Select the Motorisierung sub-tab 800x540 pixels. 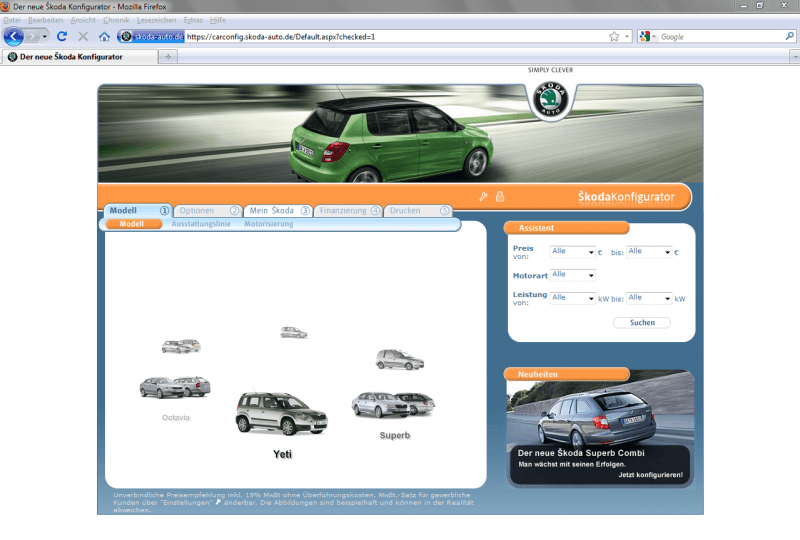(269, 224)
